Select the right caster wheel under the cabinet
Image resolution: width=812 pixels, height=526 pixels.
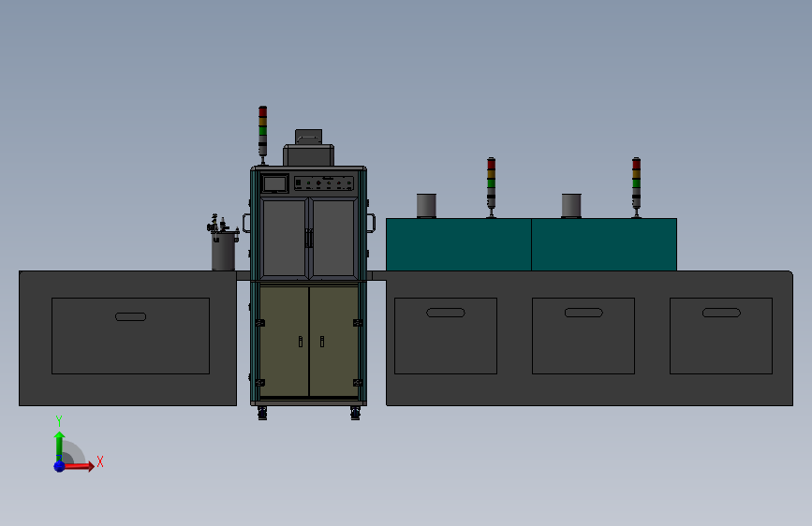(355, 413)
